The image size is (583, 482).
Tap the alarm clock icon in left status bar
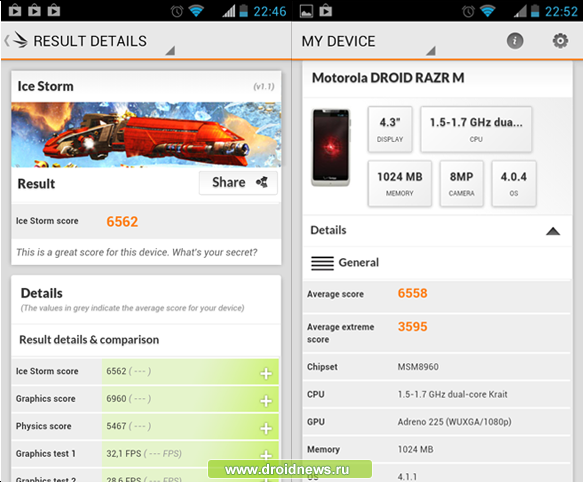(x=177, y=11)
